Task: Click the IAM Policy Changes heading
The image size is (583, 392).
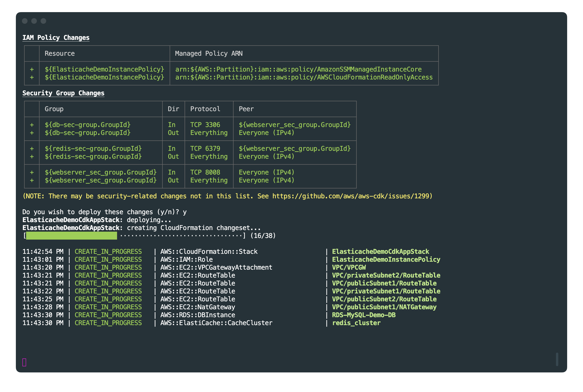Action: (x=56, y=38)
